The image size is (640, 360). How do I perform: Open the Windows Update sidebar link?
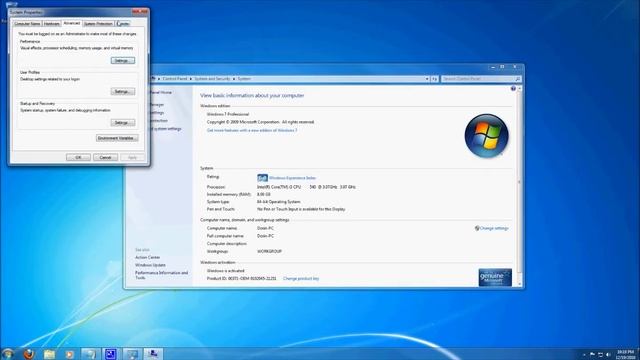150,265
